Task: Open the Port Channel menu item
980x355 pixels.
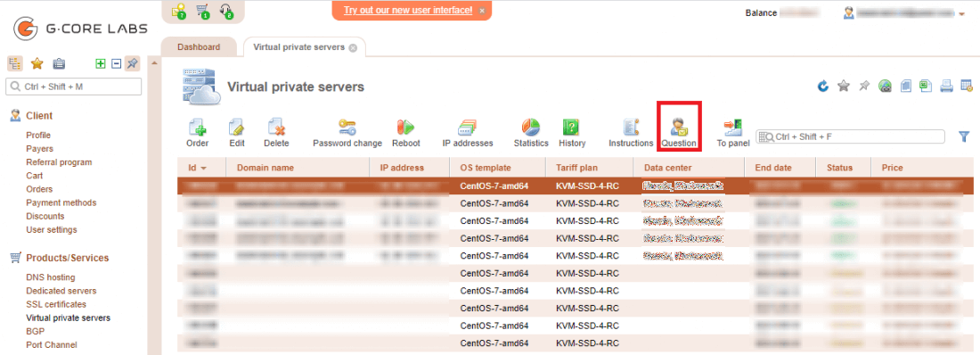Action: (x=52, y=345)
